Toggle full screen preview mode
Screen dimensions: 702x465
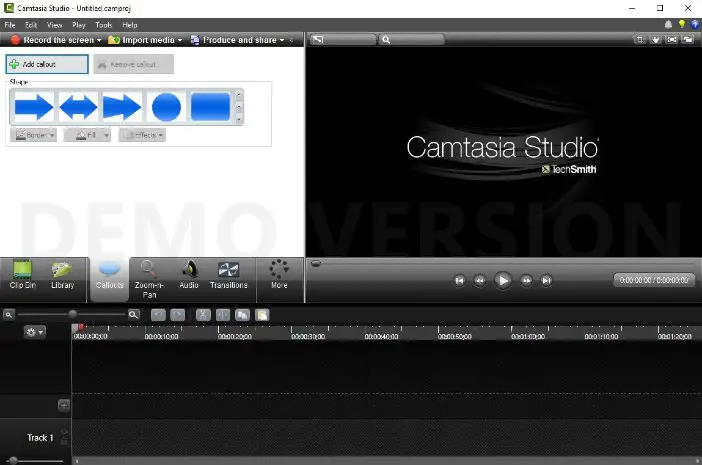[672, 40]
